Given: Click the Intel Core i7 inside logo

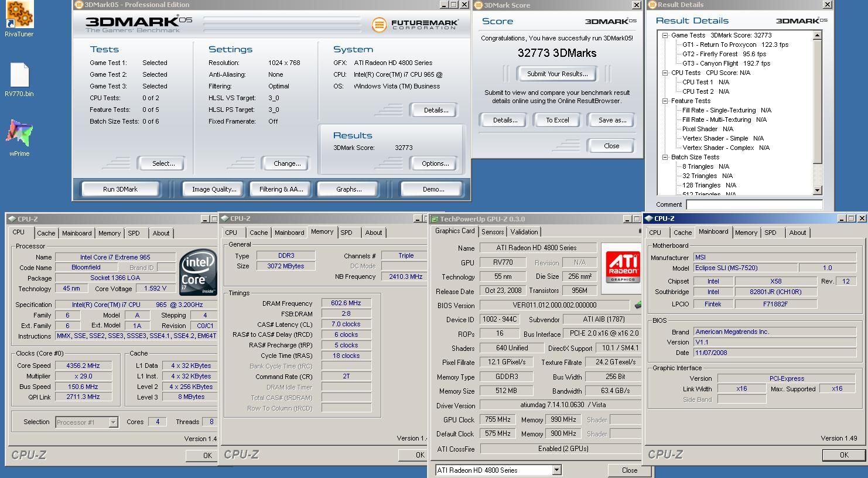Looking at the screenshot, I should coord(198,272).
